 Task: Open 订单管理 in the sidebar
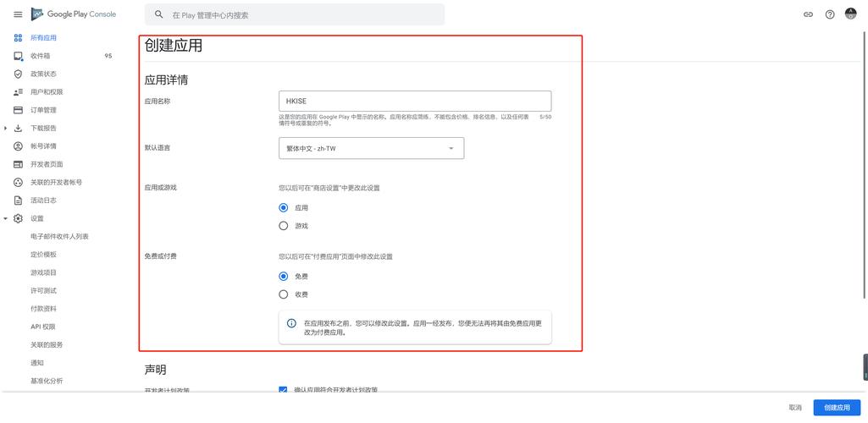coord(43,110)
